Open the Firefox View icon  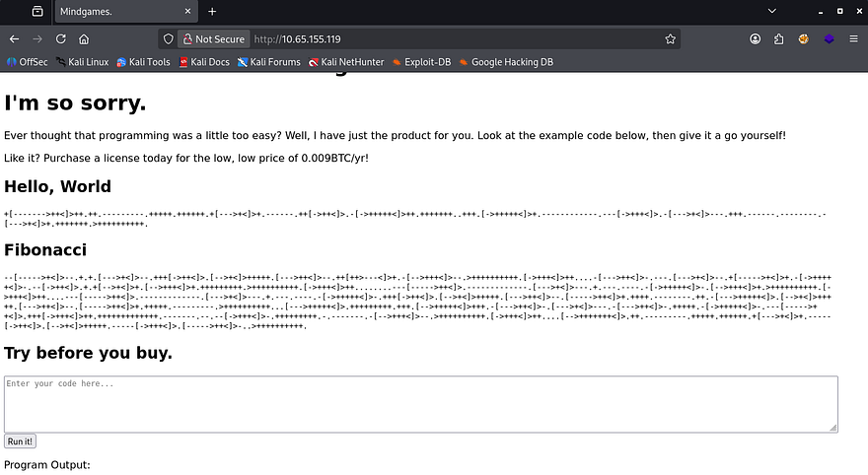point(37,12)
